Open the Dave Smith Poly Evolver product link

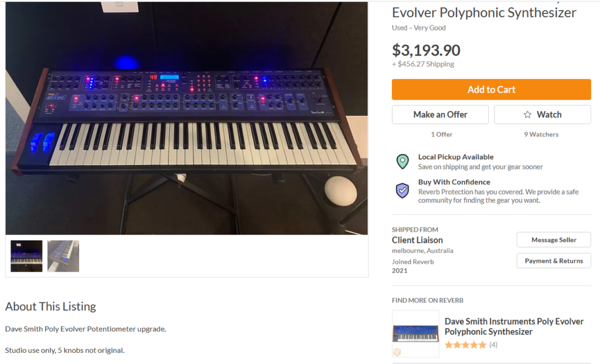tap(514, 327)
